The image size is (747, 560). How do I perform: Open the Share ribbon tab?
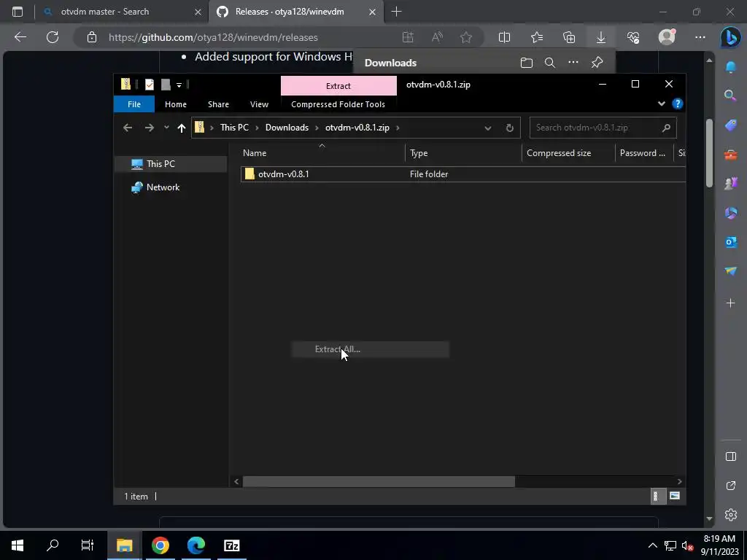[218, 104]
